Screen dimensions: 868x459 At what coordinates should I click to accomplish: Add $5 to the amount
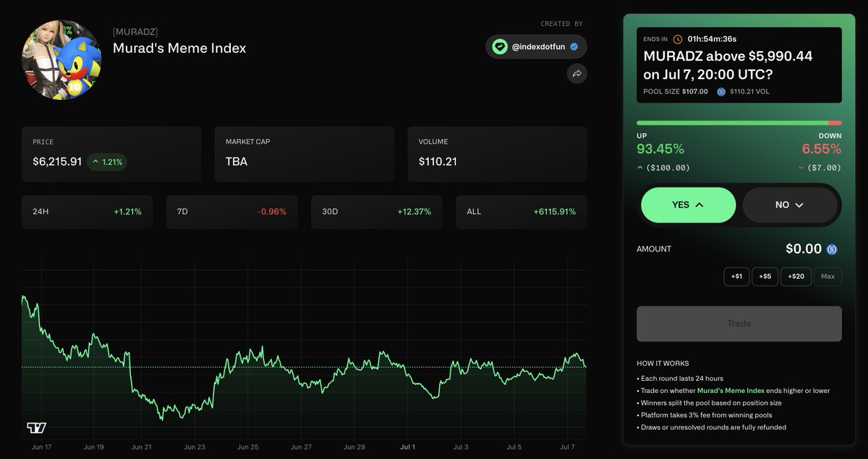click(x=765, y=277)
